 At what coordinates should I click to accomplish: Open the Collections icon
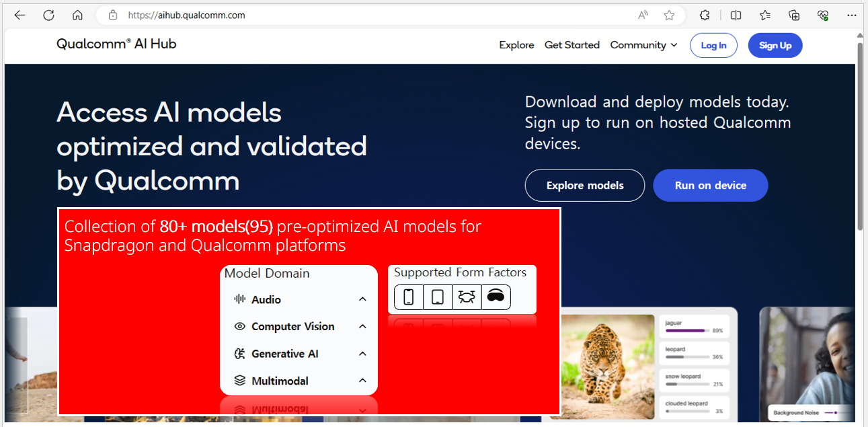794,15
